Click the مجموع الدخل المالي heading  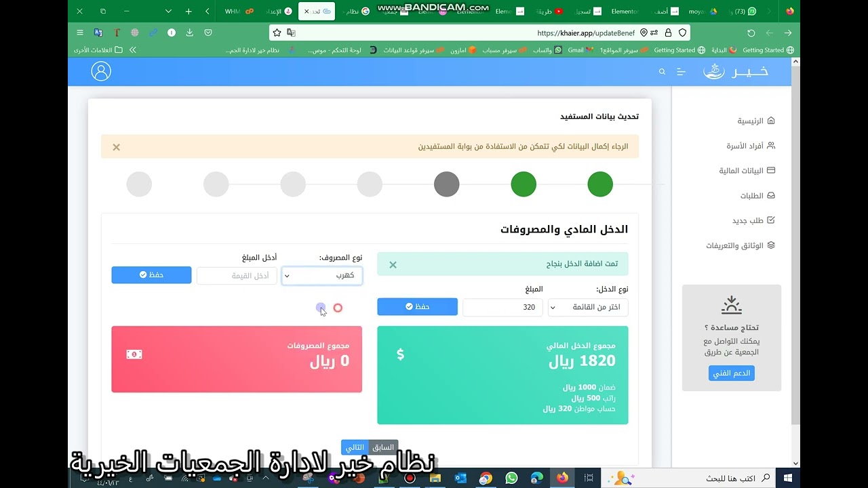(581, 346)
